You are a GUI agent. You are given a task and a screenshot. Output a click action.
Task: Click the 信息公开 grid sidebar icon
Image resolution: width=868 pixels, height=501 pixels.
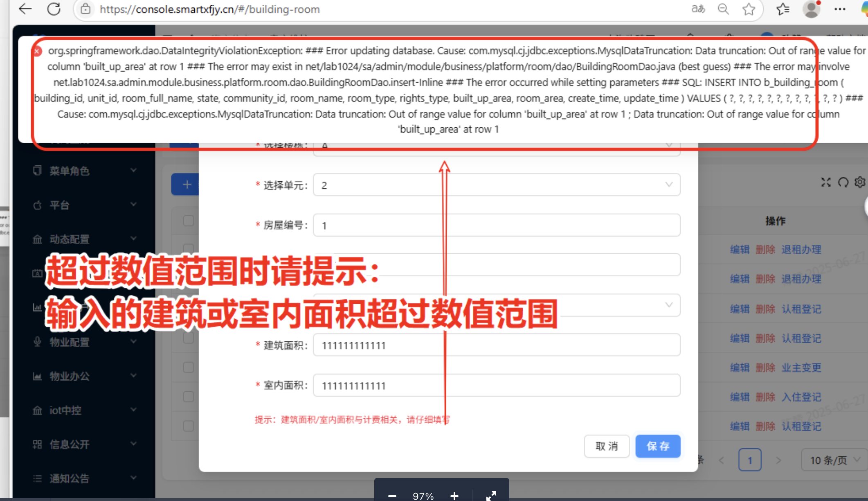[x=37, y=444]
